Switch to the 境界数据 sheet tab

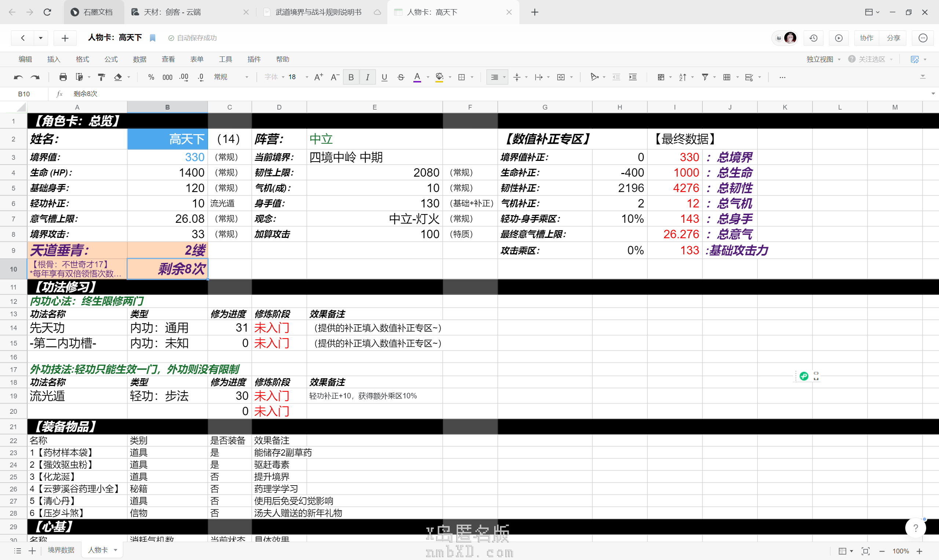[x=61, y=550]
